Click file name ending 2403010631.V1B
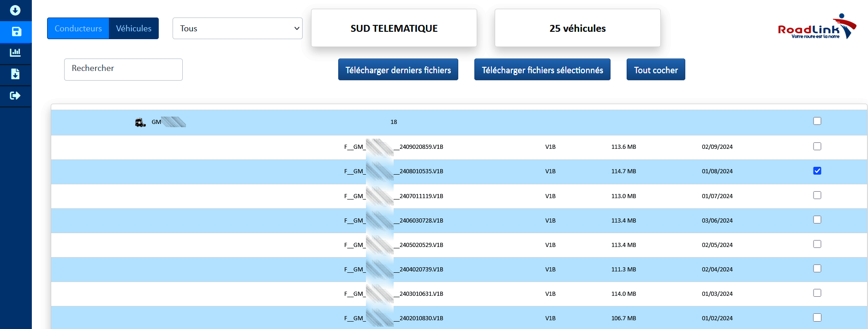868x329 pixels. 394,294
